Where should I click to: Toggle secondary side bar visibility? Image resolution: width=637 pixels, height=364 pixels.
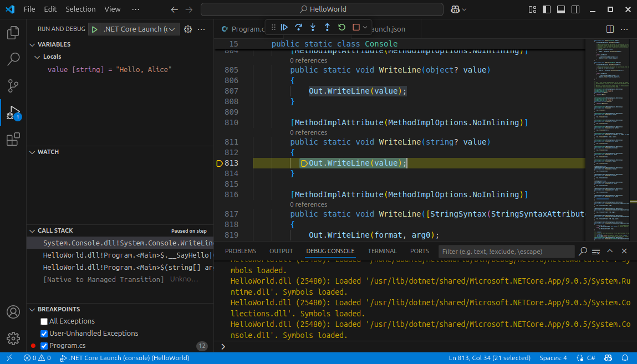[x=575, y=9]
